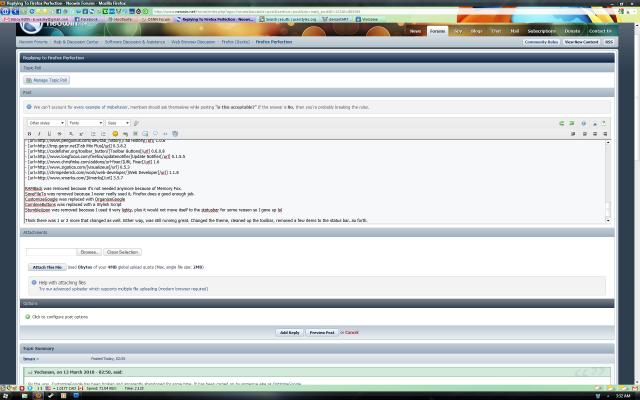Click the insert link icon
The width and height of the screenshot is (640, 400).
coord(125,134)
